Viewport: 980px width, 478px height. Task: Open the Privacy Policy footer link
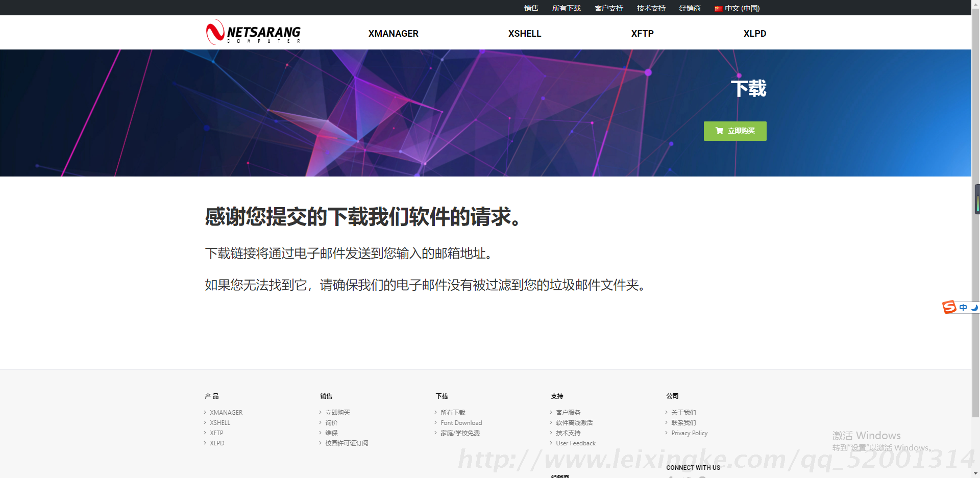coord(689,433)
